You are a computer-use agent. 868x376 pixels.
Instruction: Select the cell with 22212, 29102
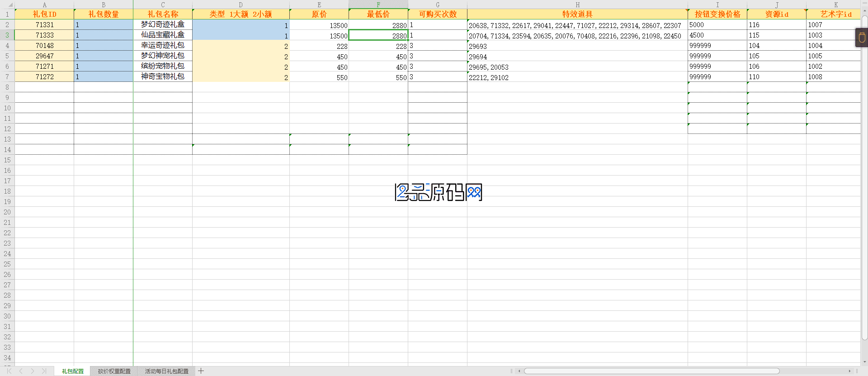coord(577,76)
